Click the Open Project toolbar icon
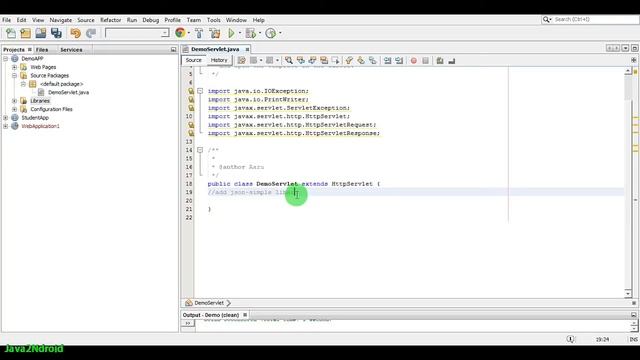Image resolution: width=640 pixels, height=360 pixels. (40, 33)
